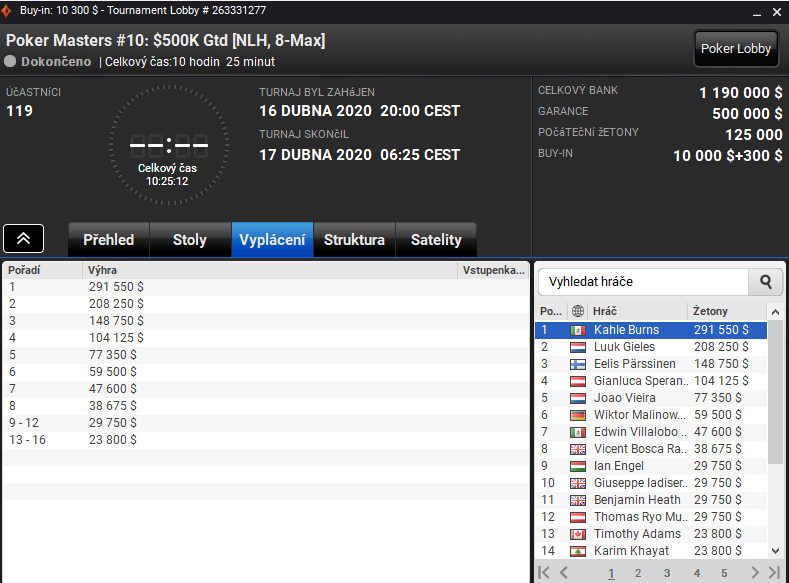The image size is (789, 583).
Task: Select page 5 of the player list
Action: pos(724,573)
